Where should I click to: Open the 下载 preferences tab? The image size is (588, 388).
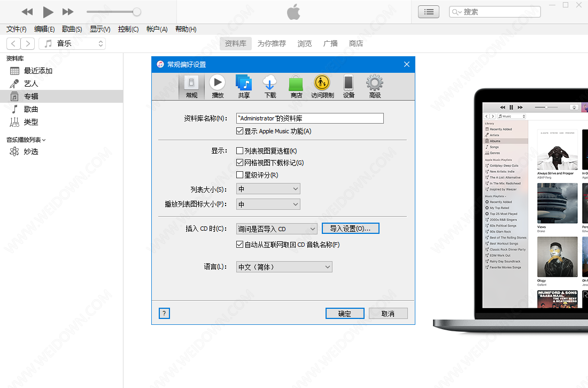click(x=270, y=87)
